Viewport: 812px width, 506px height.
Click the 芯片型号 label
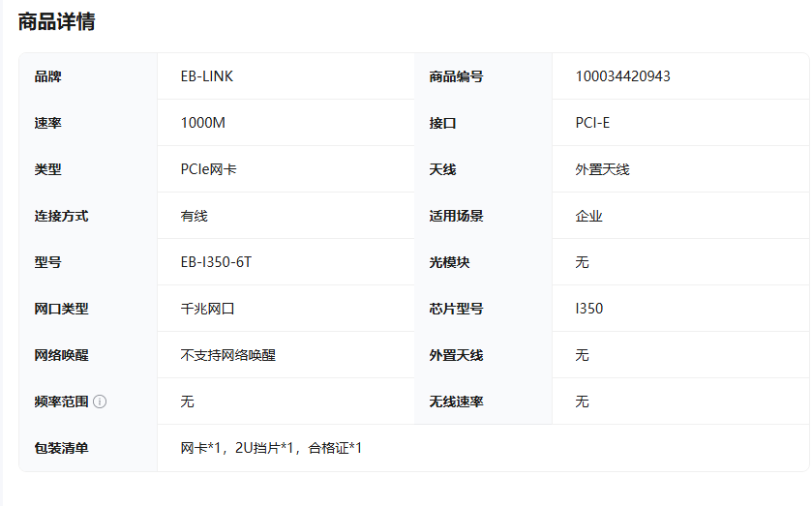coord(456,309)
